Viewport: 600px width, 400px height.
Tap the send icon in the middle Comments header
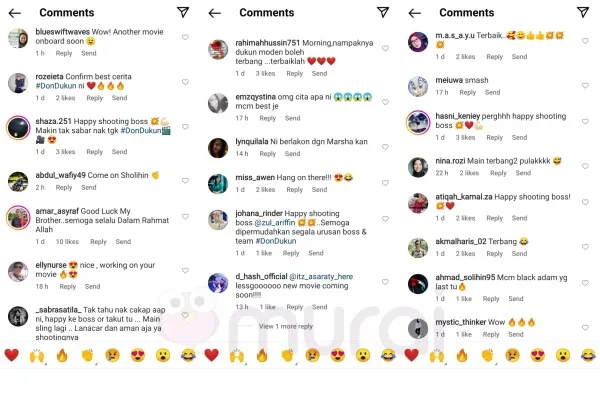383,12
